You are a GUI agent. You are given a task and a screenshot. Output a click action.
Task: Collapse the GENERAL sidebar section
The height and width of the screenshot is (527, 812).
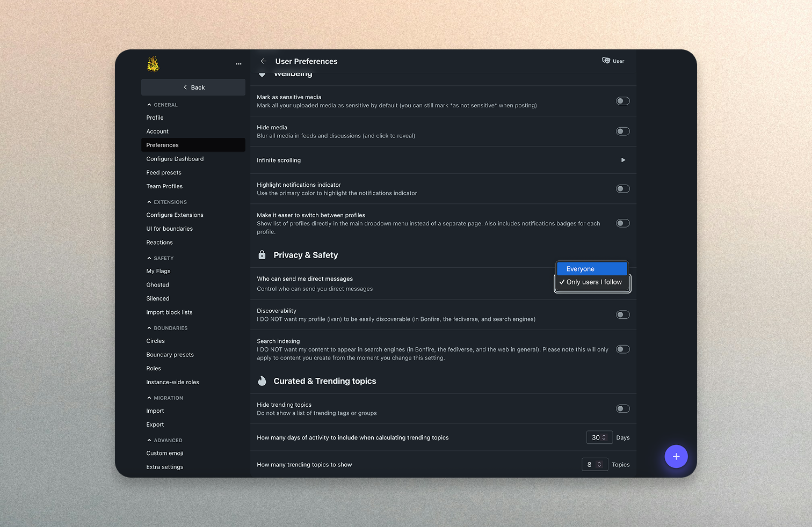pyautogui.click(x=149, y=105)
